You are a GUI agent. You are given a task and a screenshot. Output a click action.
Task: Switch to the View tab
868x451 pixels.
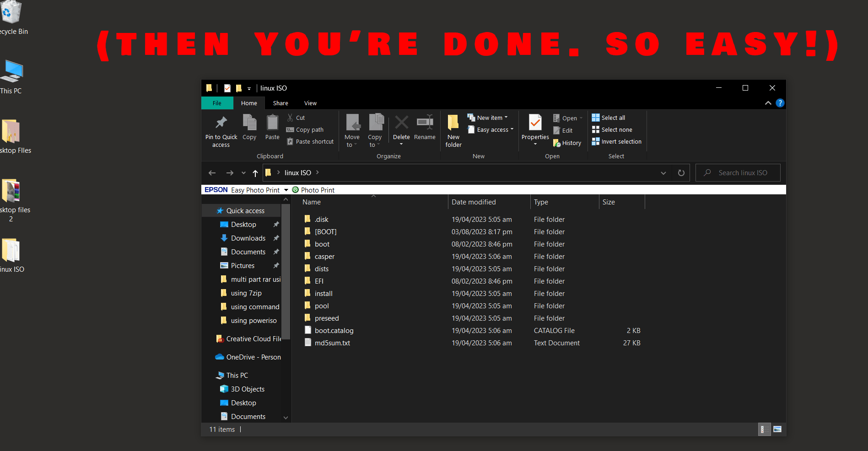coord(310,103)
